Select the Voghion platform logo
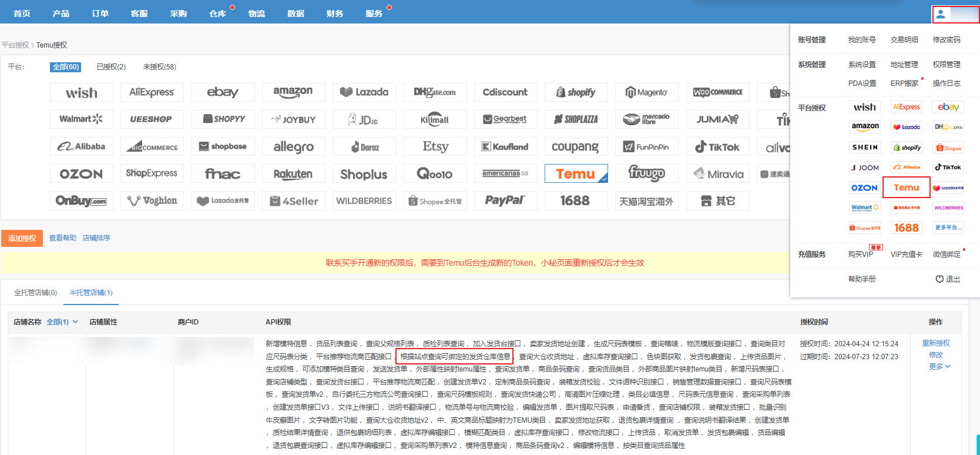 [x=152, y=200]
